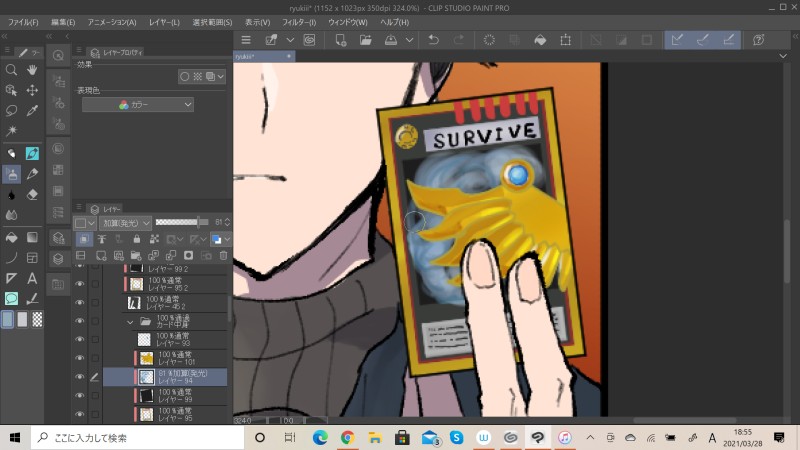Hide layer レイヤー 93 using eye icon
Image resolution: width=800 pixels, height=450 pixels.
[80, 339]
